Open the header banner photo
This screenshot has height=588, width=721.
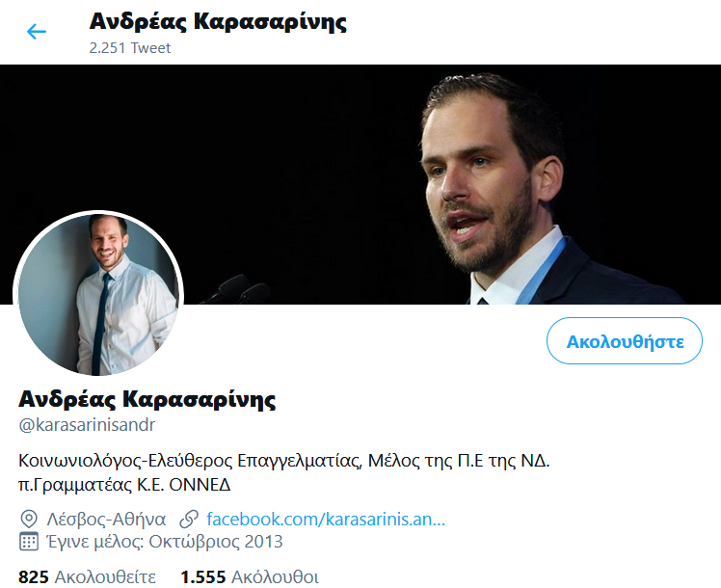(x=360, y=184)
